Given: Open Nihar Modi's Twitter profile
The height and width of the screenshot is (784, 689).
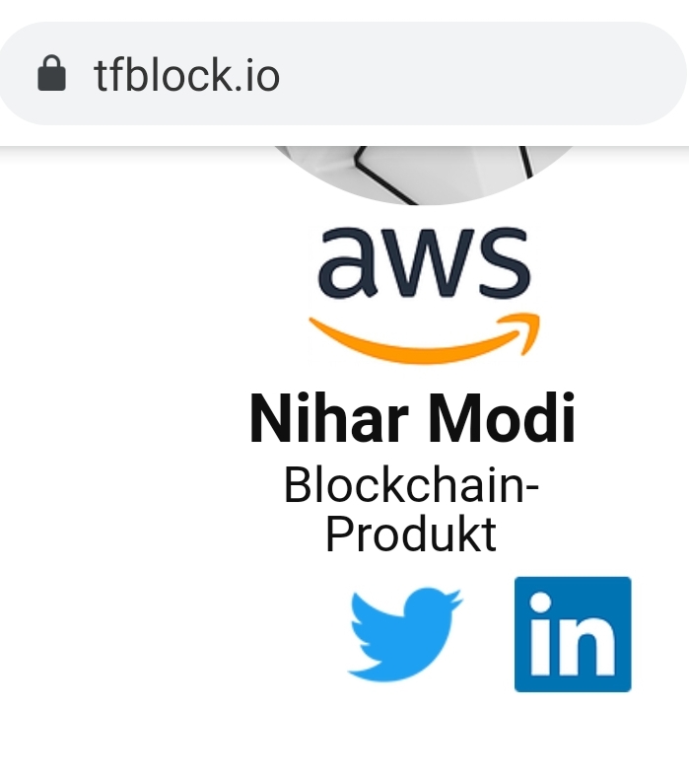Looking at the screenshot, I should (404, 633).
